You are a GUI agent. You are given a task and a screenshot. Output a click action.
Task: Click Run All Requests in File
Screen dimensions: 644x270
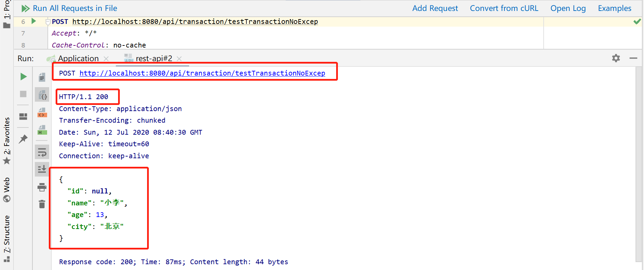tap(69, 8)
